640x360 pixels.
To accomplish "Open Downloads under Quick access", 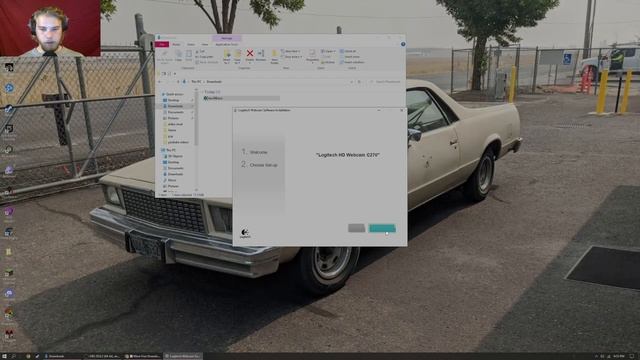I will tap(176, 106).
